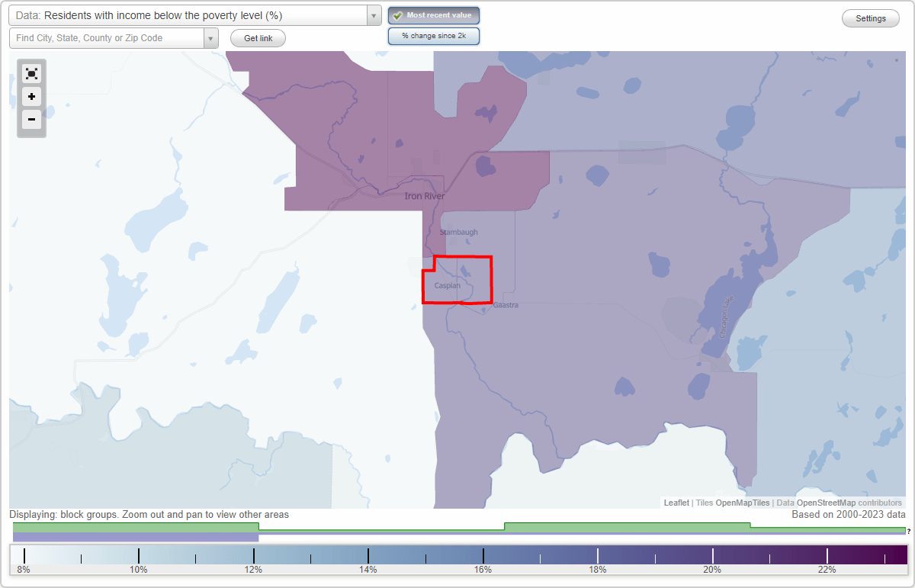This screenshot has width=915, height=588.
Task: Click the green checkmark on Most recent value
Action: (x=398, y=15)
